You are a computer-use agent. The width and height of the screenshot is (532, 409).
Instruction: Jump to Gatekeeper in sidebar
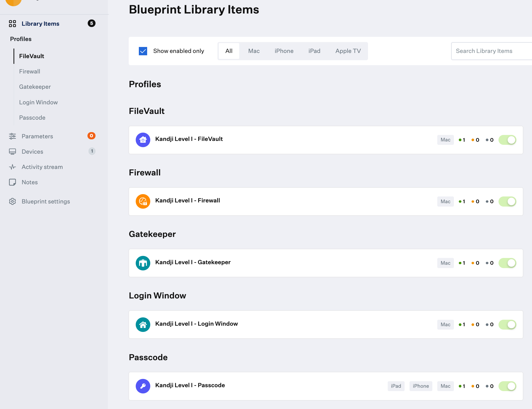click(35, 87)
